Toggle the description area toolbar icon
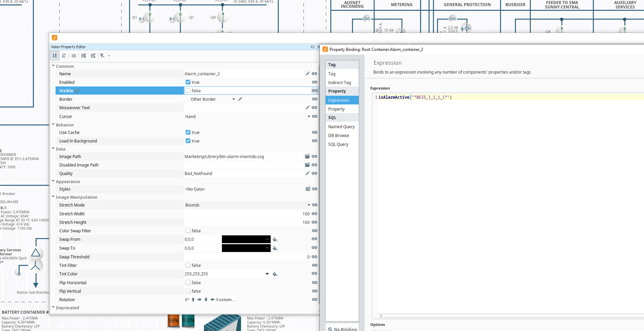Screen dimensions: 644x331 74,56
